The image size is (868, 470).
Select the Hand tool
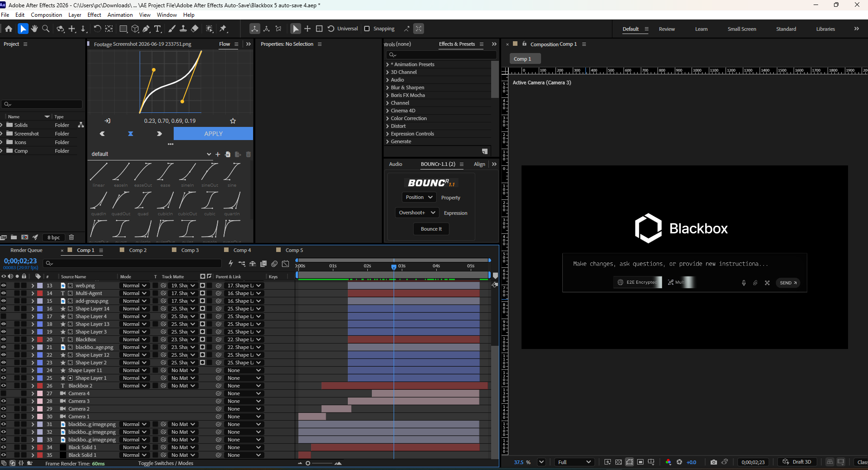[34, 29]
